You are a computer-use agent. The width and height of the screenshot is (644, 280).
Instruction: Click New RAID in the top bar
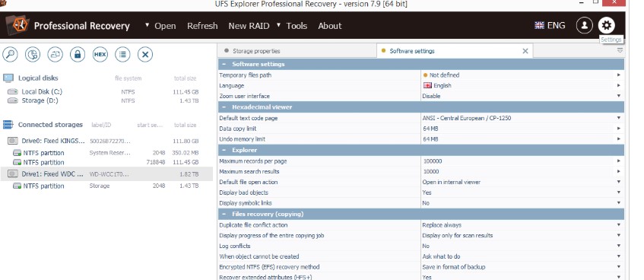[249, 26]
